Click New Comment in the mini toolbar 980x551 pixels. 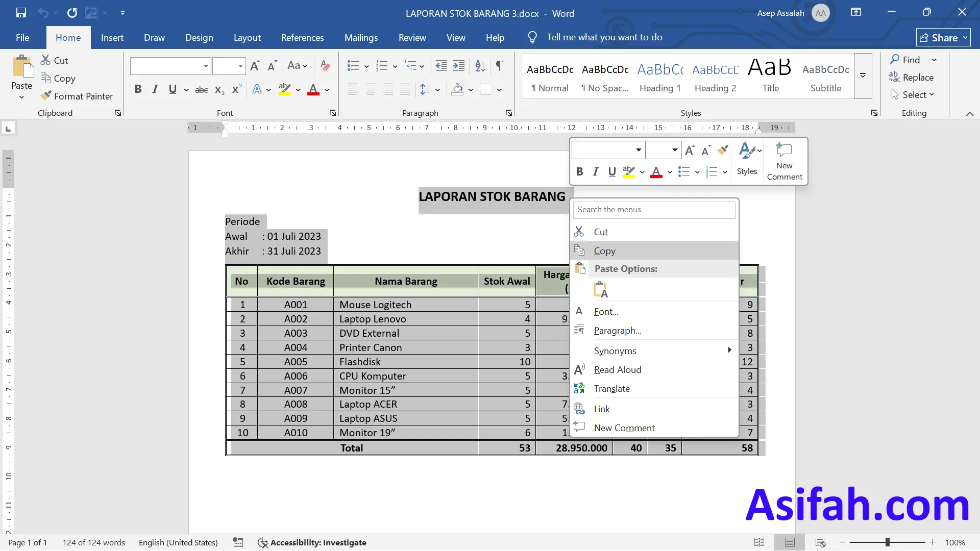pyautogui.click(x=785, y=161)
